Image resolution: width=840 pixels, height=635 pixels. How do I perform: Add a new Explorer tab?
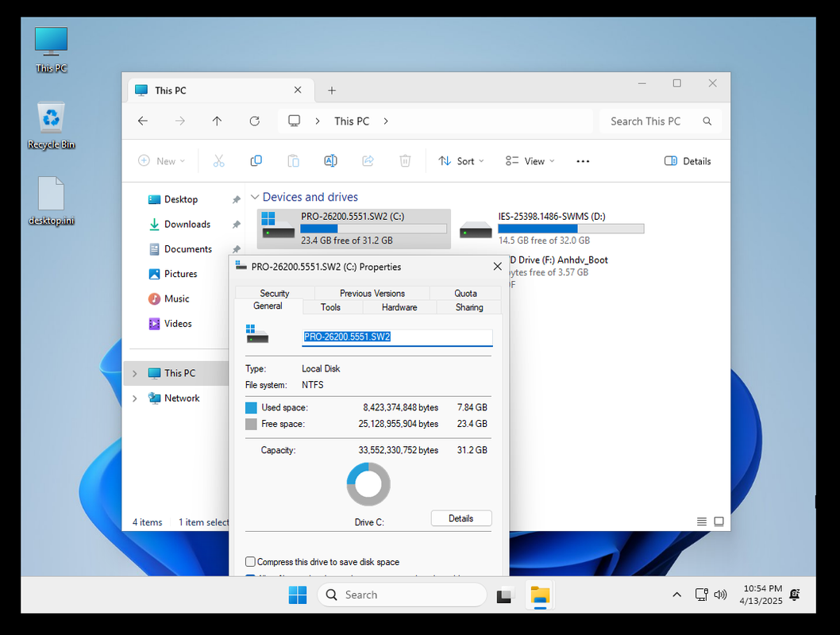(332, 90)
